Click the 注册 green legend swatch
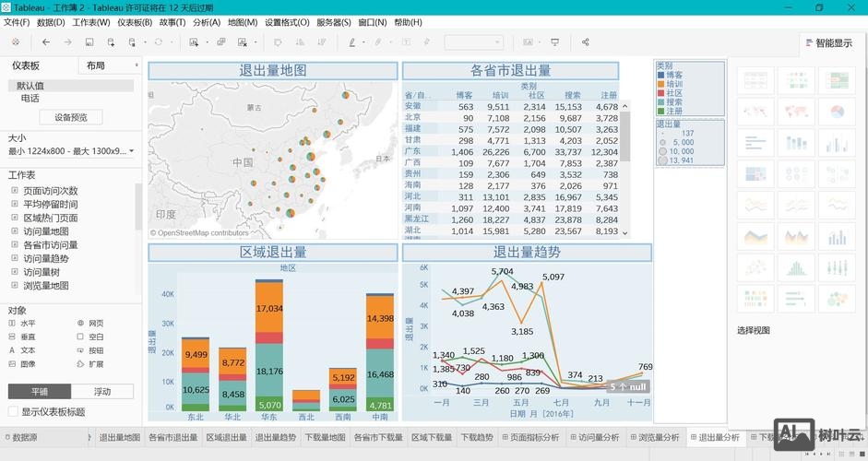 point(660,111)
